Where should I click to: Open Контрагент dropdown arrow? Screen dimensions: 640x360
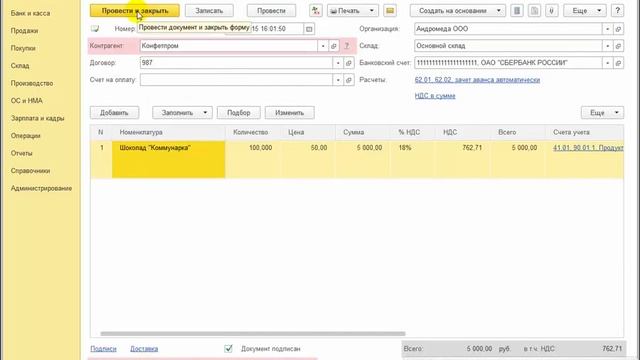pos(323,46)
